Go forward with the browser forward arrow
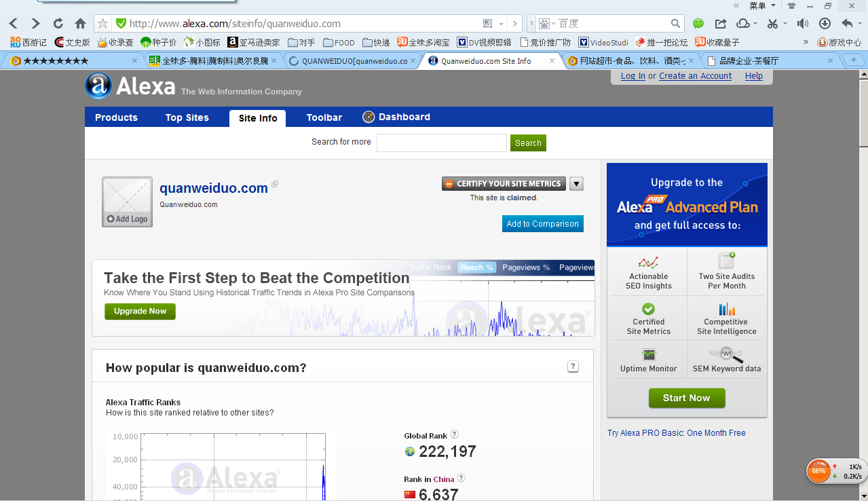 (35, 24)
